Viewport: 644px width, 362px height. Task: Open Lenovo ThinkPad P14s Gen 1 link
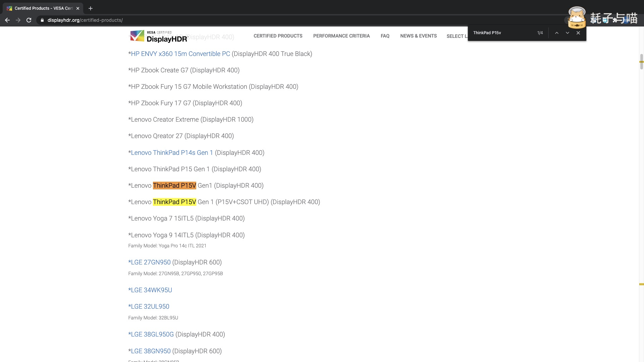pyautogui.click(x=172, y=153)
